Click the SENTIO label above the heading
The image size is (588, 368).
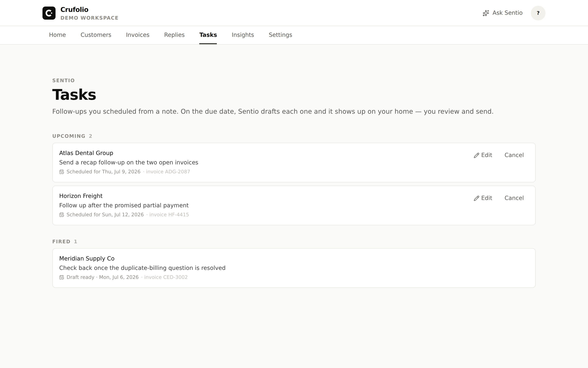coord(63,80)
